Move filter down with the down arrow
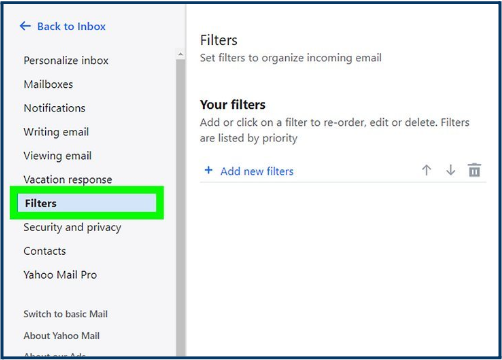The width and height of the screenshot is (502, 360). (450, 170)
